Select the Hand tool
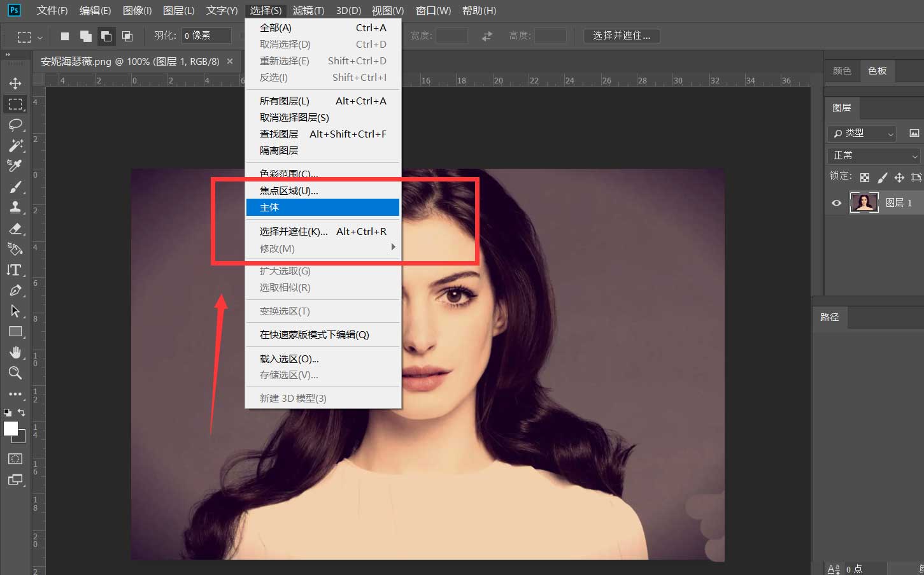 [15, 352]
